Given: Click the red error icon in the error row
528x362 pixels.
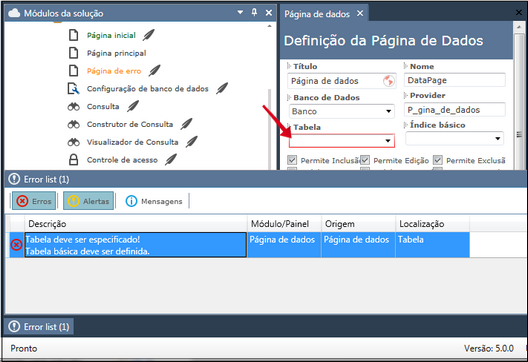Looking at the screenshot, I should pos(16,244).
